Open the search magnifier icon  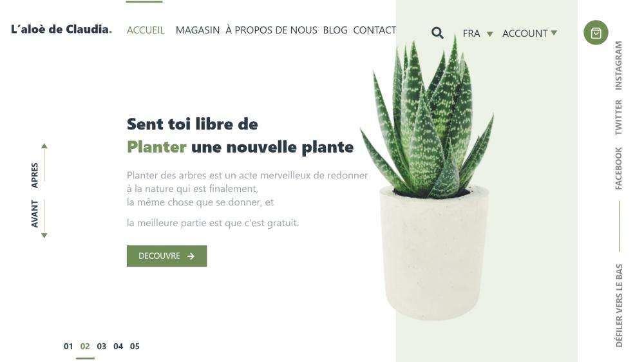click(437, 33)
